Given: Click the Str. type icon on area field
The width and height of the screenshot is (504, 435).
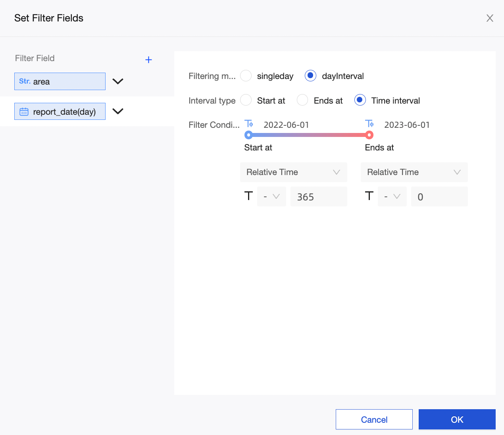Looking at the screenshot, I should [25, 81].
